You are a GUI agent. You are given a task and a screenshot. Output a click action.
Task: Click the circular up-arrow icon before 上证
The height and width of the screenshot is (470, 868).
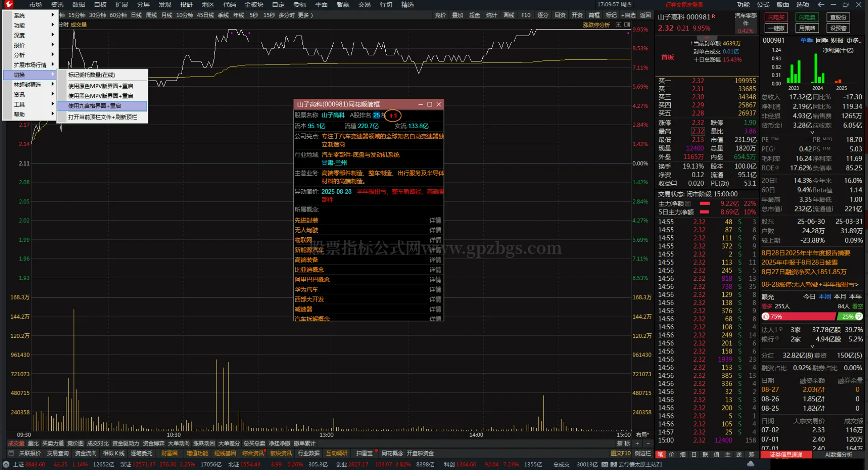[x=6, y=464]
